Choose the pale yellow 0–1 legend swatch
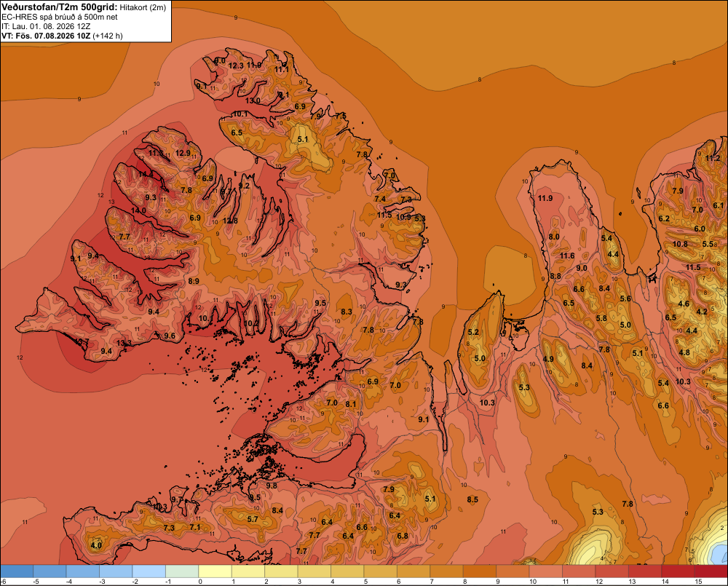Image resolution: width=728 pixels, height=586 pixels. (215, 571)
